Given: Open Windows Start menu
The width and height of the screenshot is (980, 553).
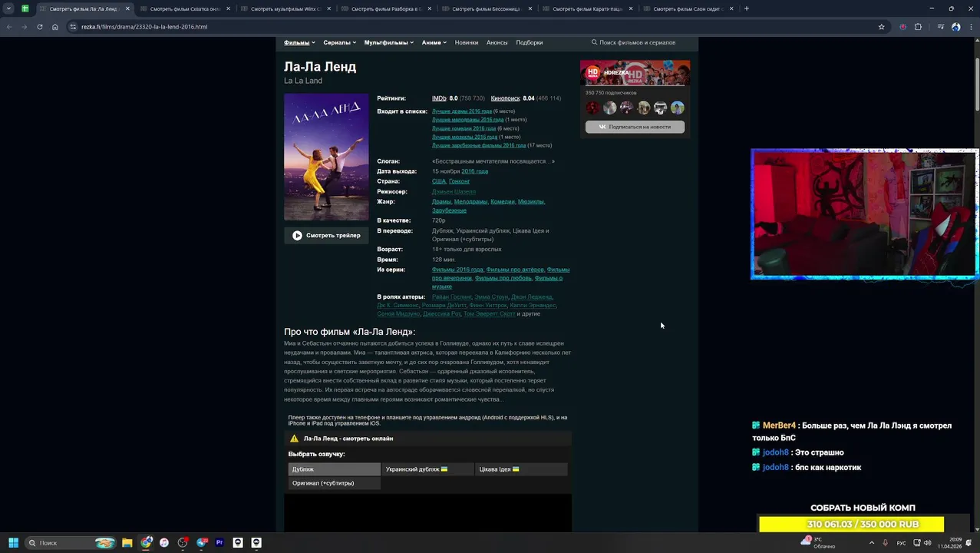Looking at the screenshot, I should pyautogui.click(x=13, y=542).
